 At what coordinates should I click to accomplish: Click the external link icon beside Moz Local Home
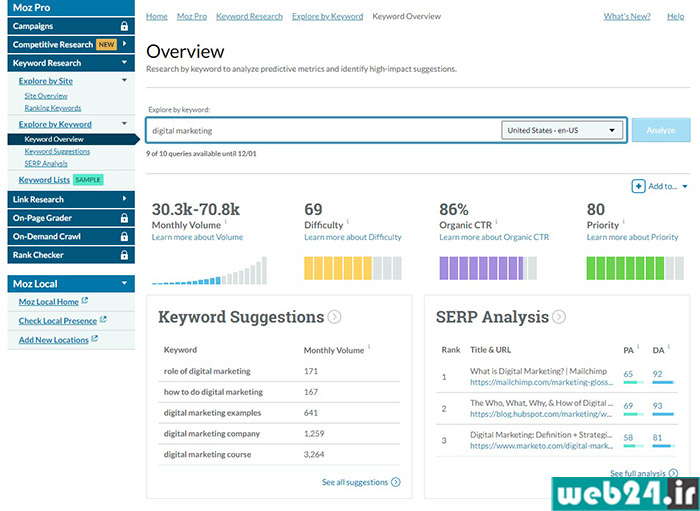[x=85, y=301]
